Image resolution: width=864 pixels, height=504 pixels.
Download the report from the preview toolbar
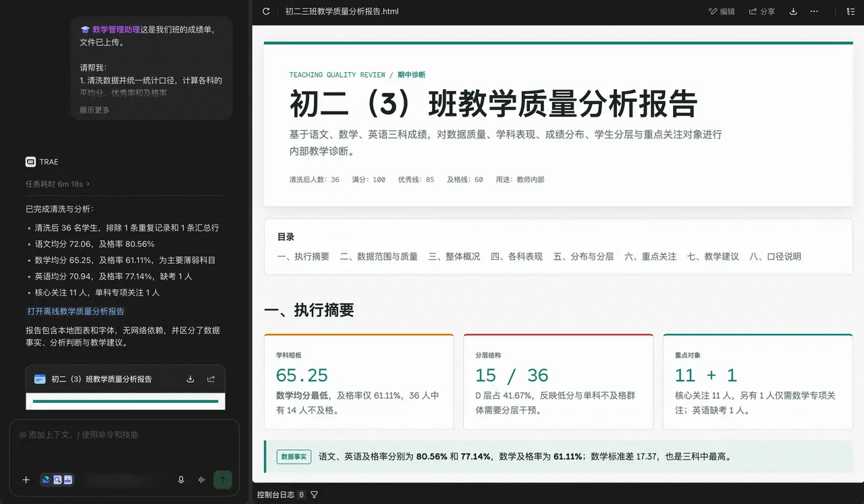tap(793, 11)
